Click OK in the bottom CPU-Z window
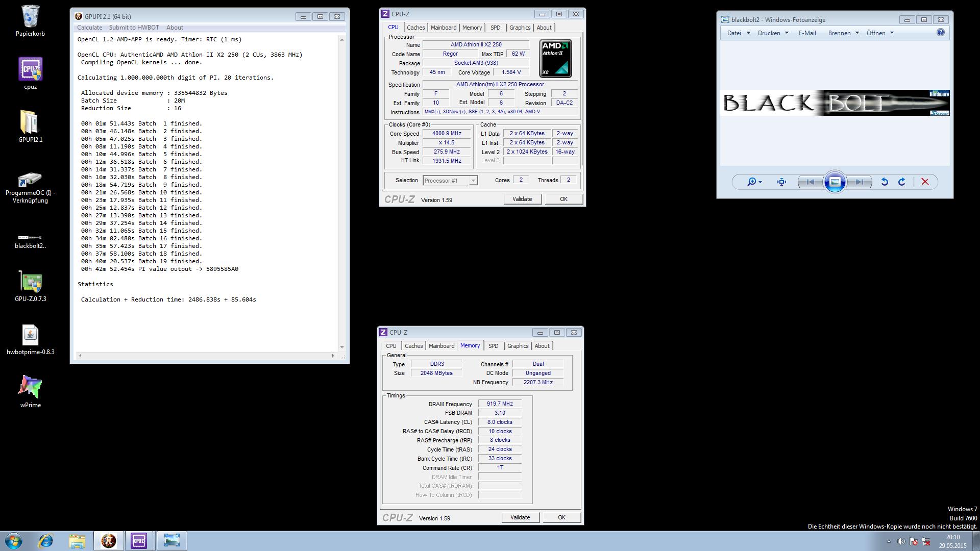Viewport: 980px width, 551px height. tap(561, 518)
